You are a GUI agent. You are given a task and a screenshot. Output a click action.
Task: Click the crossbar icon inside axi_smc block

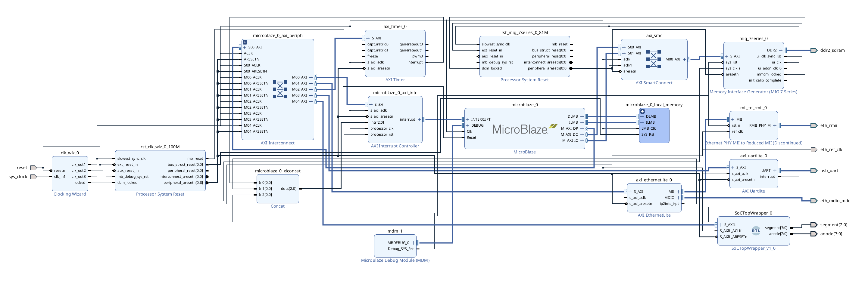tap(653, 59)
